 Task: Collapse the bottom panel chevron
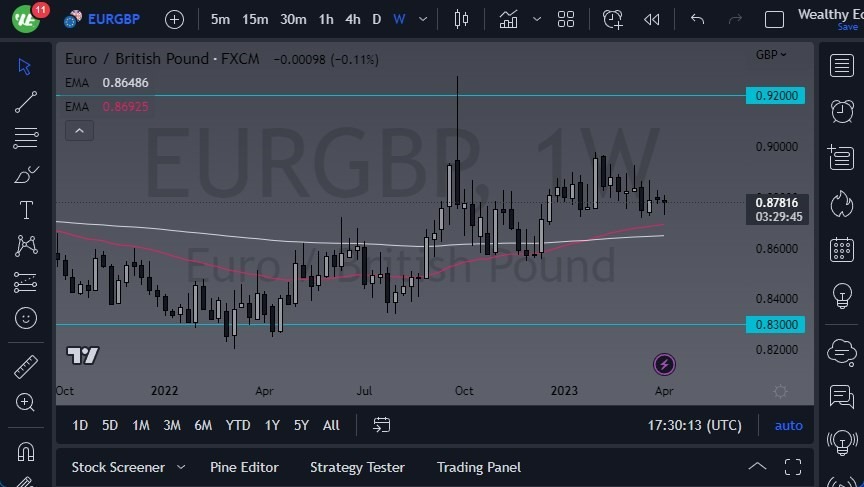tap(757, 467)
